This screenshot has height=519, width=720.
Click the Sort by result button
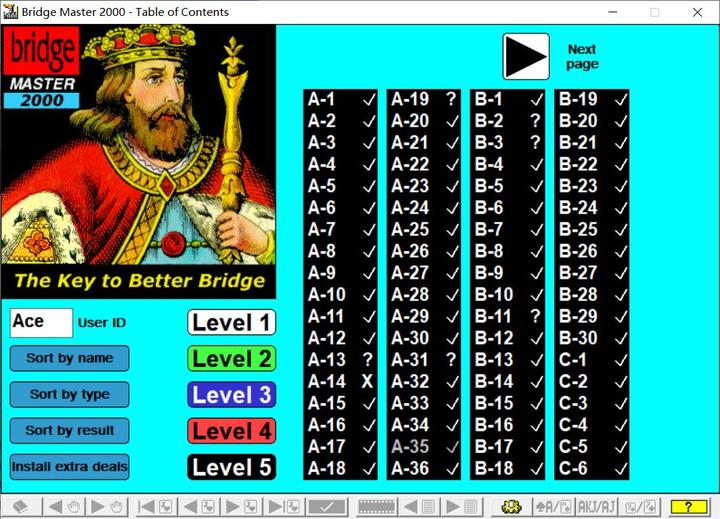tap(69, 430)
